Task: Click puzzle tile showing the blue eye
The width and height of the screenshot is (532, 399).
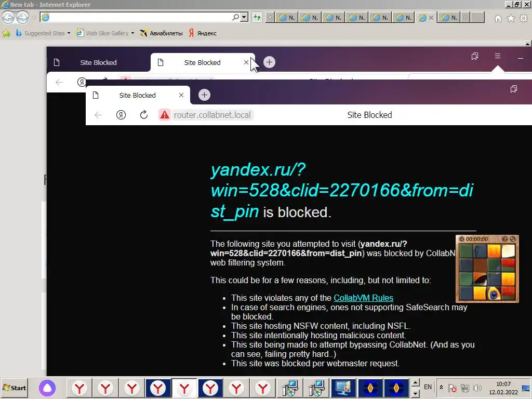Action: tap(494, 294)
